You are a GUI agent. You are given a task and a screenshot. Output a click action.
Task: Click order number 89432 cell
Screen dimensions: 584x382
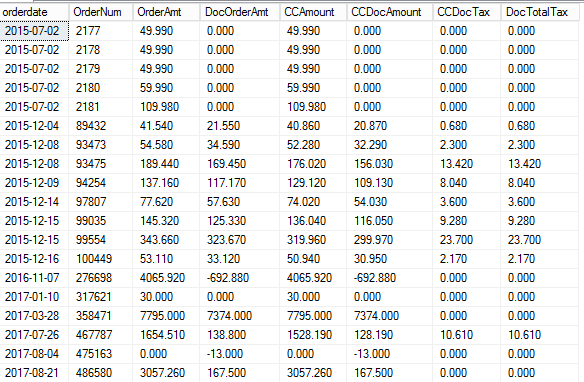tap(101, 126)
